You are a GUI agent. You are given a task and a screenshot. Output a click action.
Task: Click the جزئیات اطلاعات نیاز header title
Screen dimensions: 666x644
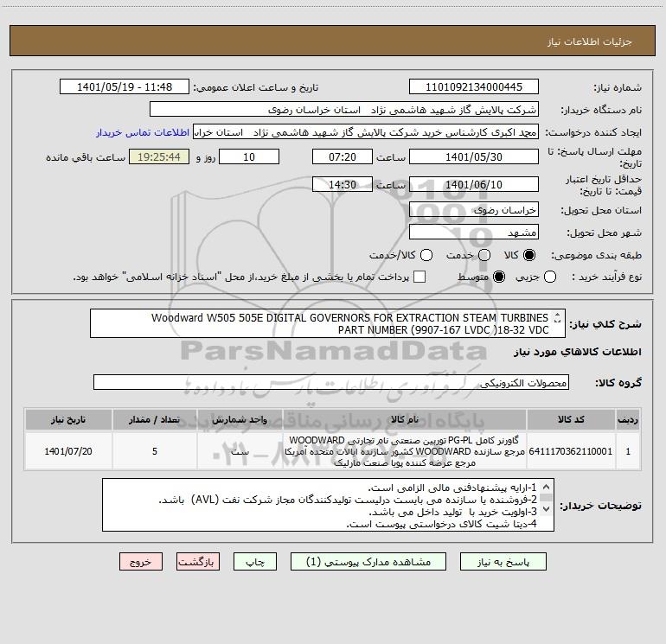(x=590, y=41)
